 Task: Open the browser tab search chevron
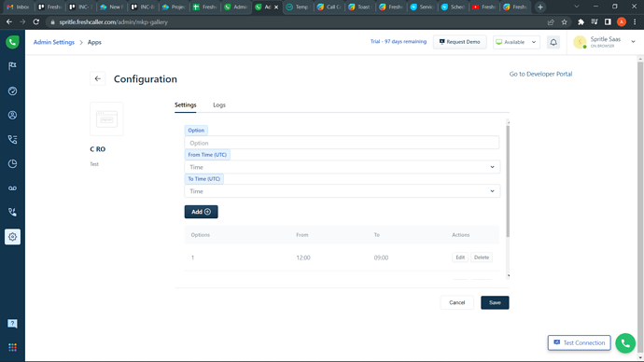[577, 7]
